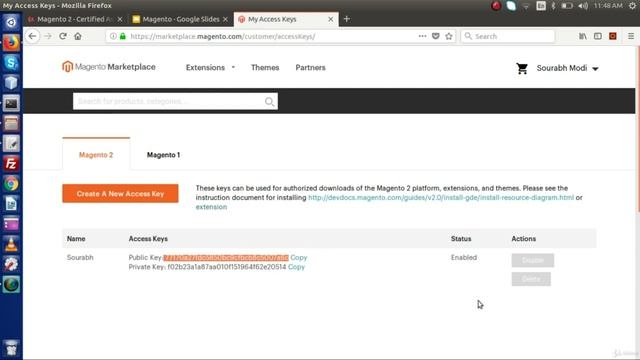Screen dimensions: 640x360
Task: Open the Partners menu item
Action: pos(310,68)
